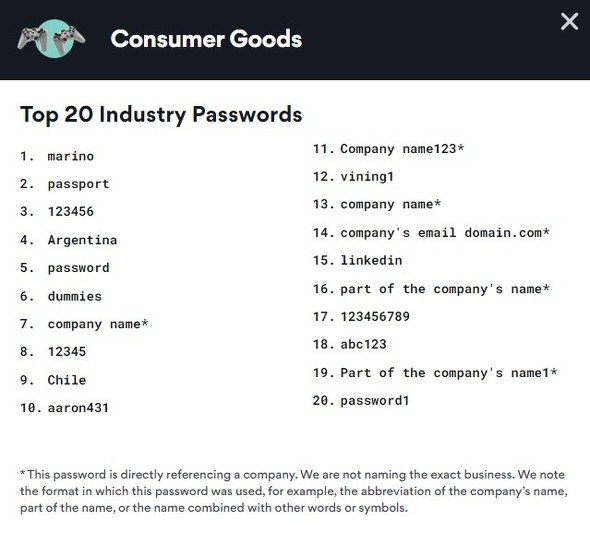Click the game controllers industry icon

click(51, 39)
